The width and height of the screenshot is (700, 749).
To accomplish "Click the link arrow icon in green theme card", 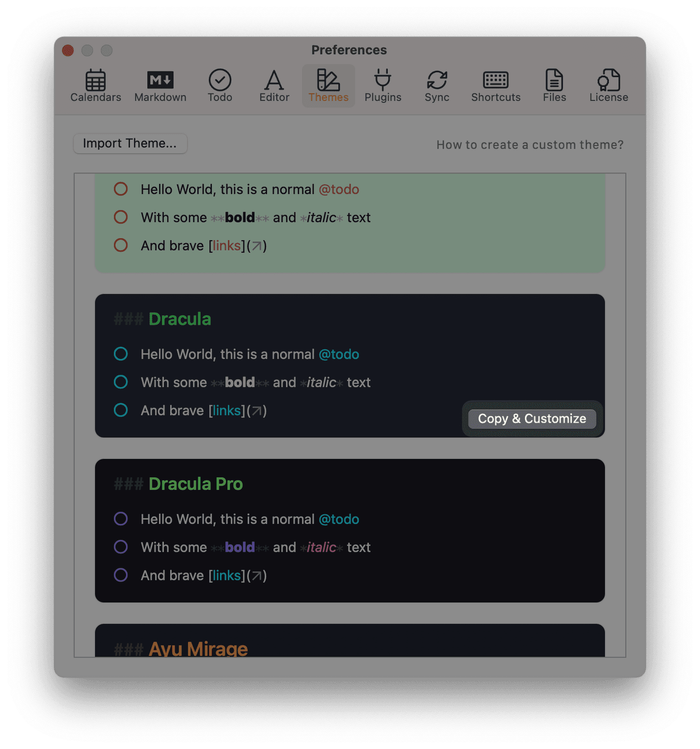I will 256,246.
